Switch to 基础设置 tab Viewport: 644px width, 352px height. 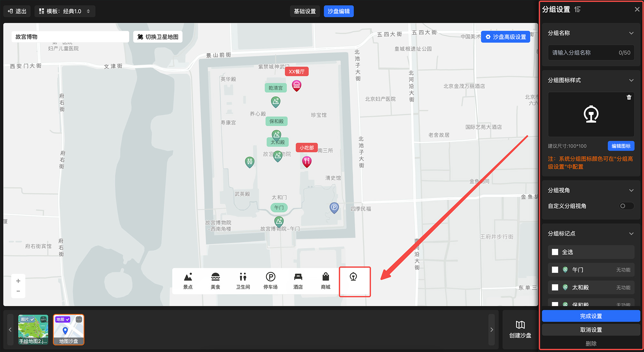[x=305, y=11]
